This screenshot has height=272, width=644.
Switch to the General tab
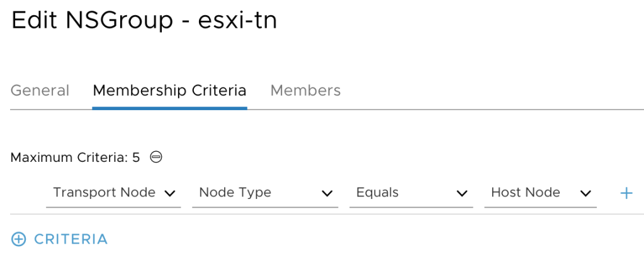tap(40, 91)
